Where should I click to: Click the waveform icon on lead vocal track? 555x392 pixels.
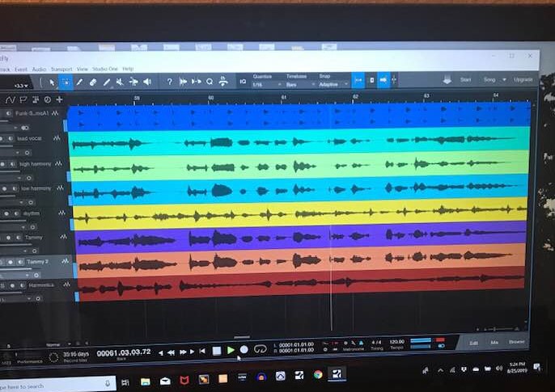57,138
